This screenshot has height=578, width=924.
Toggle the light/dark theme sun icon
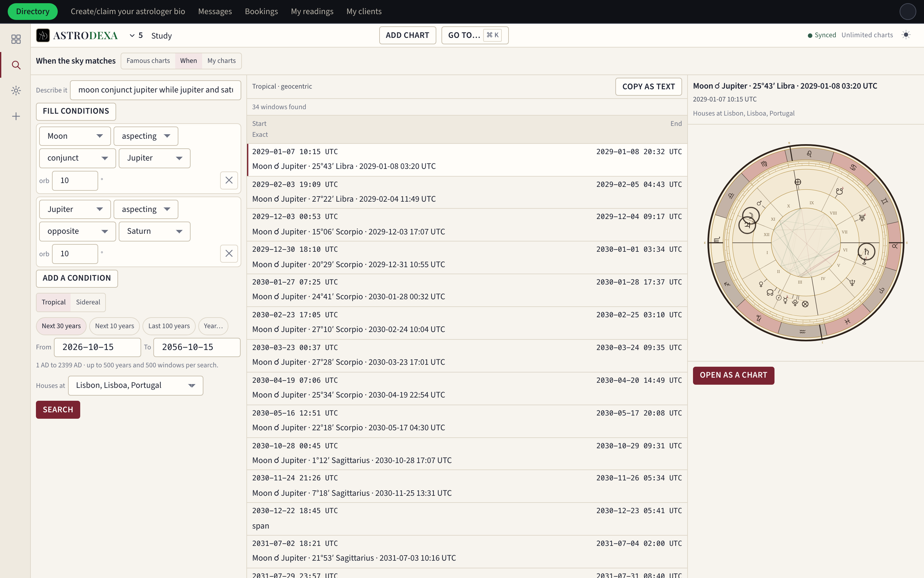tap(906, 35)
